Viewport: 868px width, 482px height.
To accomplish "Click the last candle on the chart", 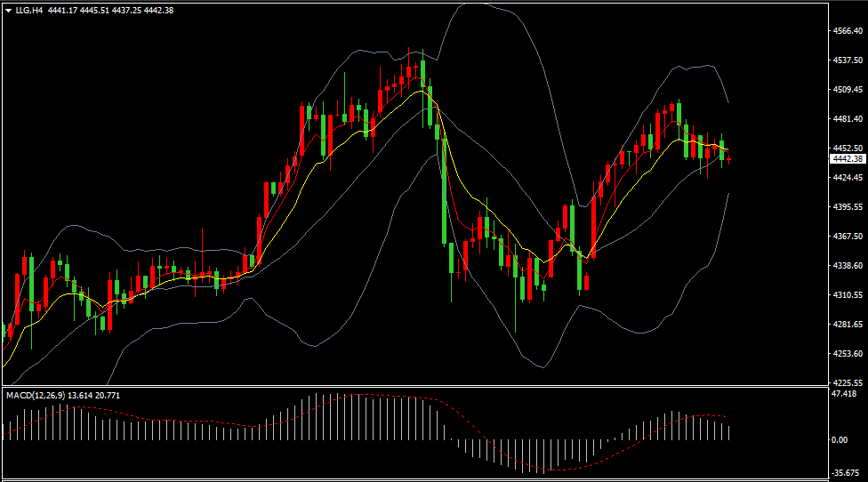I will [x=729, y=159].
